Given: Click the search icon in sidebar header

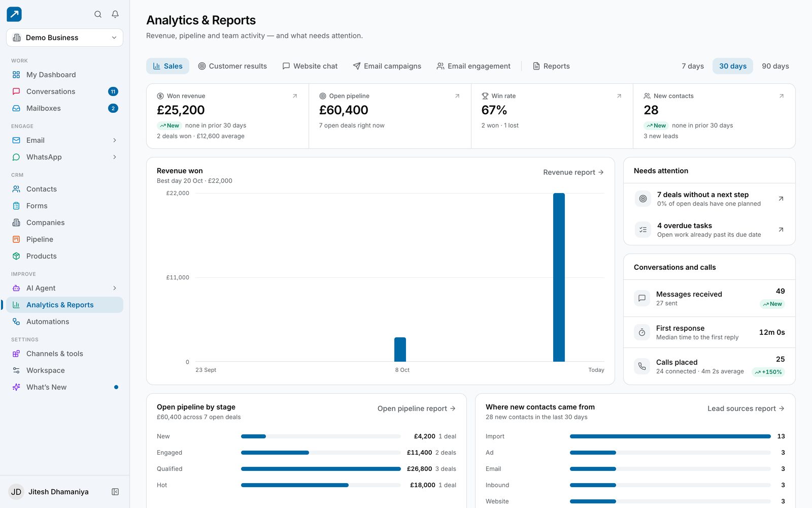Looking at the screenshot, I should click(98, 14).
